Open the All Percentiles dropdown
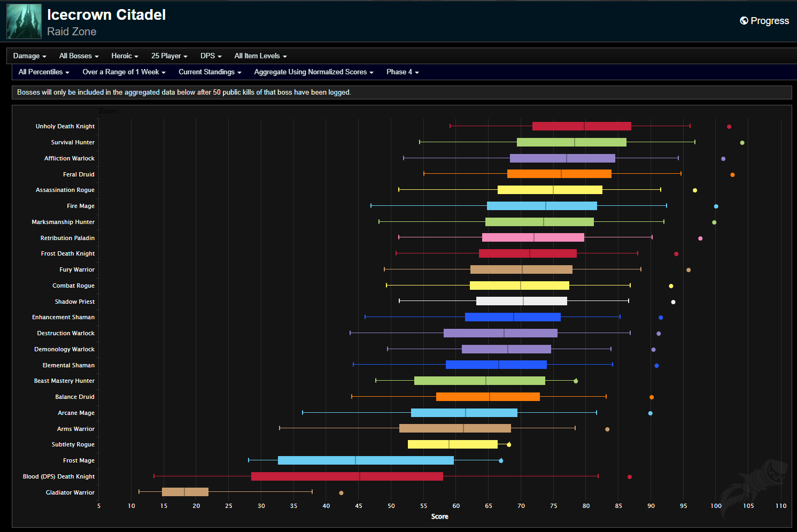The height and width of the screenshot is (532, 797). tap(44, 72)
